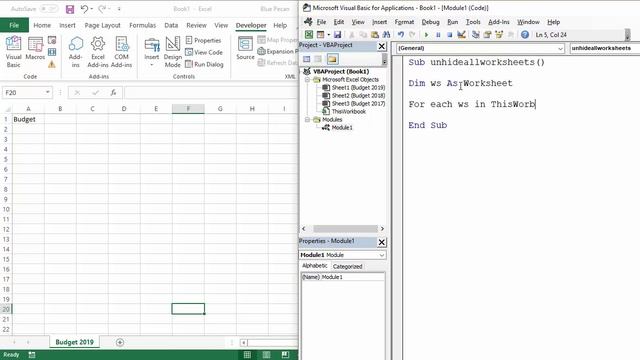Save the Excel workbook from Quick Access
The image size is (640, 360).
pos(70,9)
